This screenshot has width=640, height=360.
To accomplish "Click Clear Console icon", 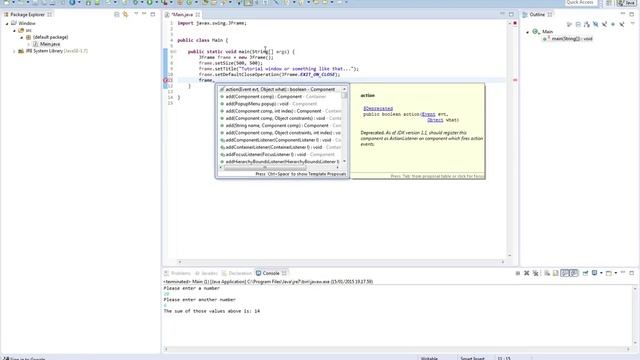I will 547,273.
